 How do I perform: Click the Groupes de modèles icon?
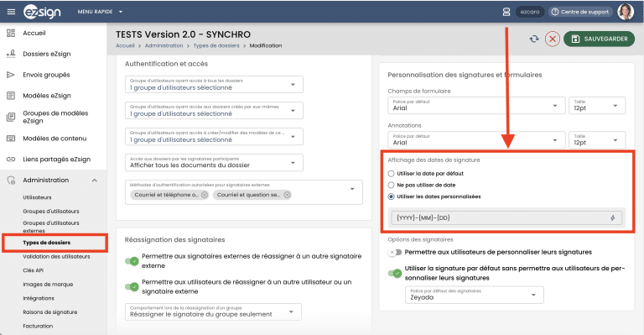tap(11, 118)
